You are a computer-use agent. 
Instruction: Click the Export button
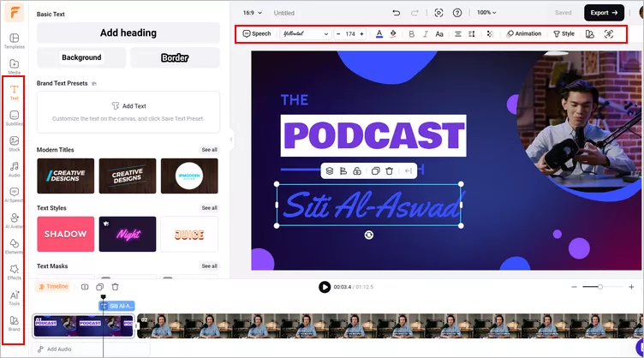pos(604,13)
